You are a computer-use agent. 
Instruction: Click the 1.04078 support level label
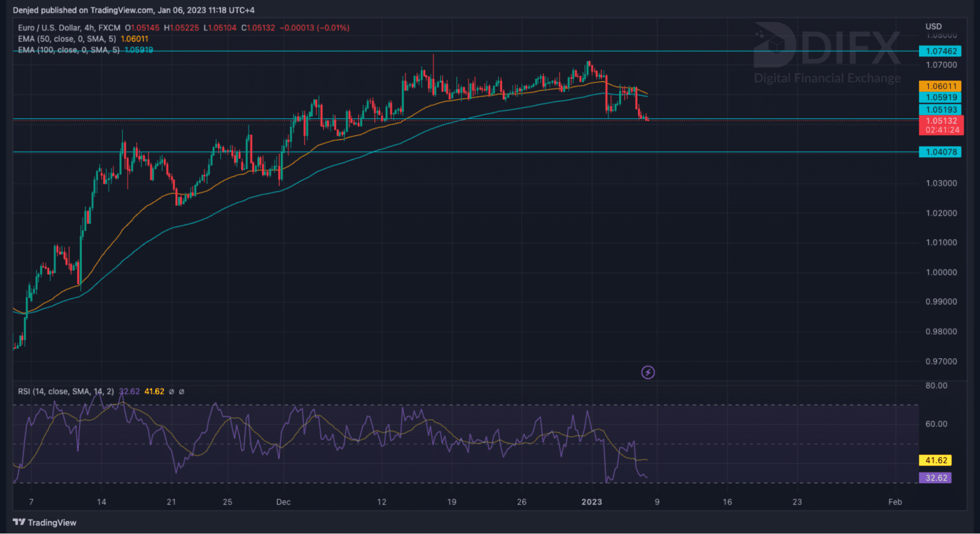pyautogui.click(x=940, y=152)
